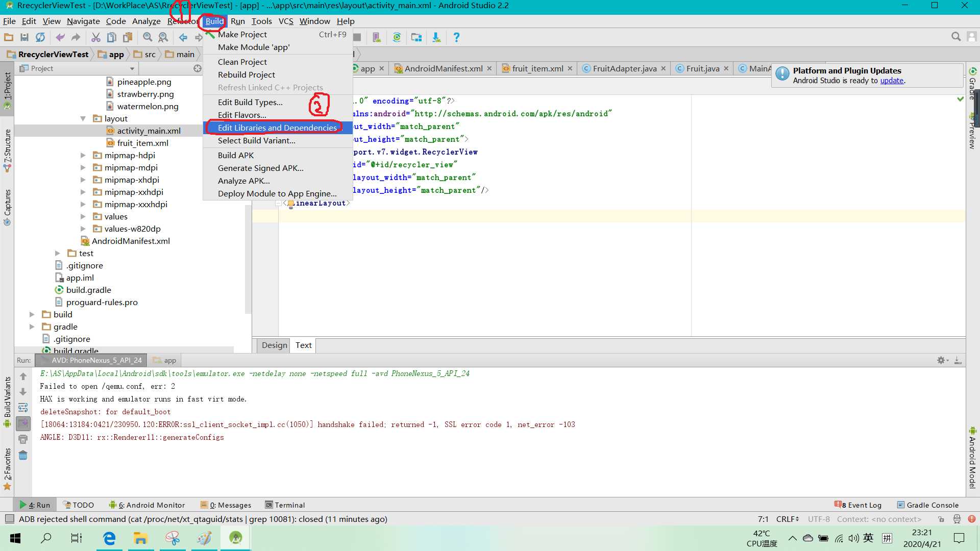This screenshot has height=551, width=980.
Task: Collapse the layout folder
Action: 83,119
